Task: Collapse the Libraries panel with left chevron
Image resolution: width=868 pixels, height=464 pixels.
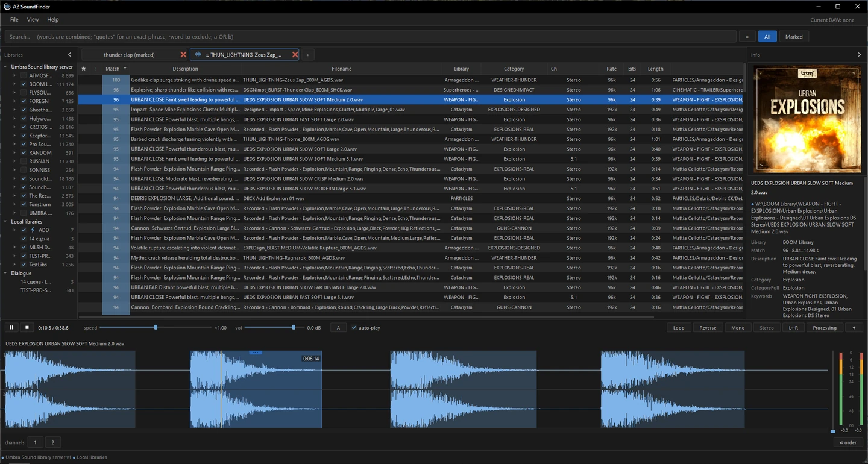Action: coord(69,55)
